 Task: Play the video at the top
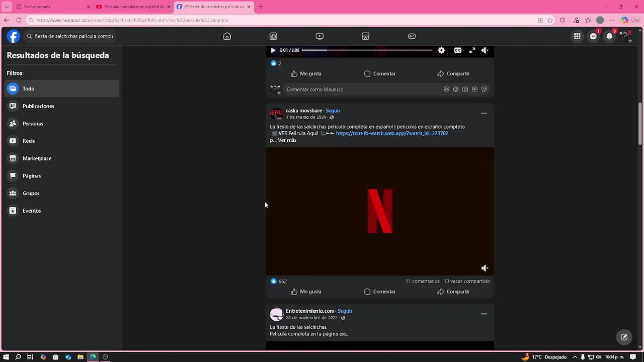pyautogui.click(x=273, y=50)
